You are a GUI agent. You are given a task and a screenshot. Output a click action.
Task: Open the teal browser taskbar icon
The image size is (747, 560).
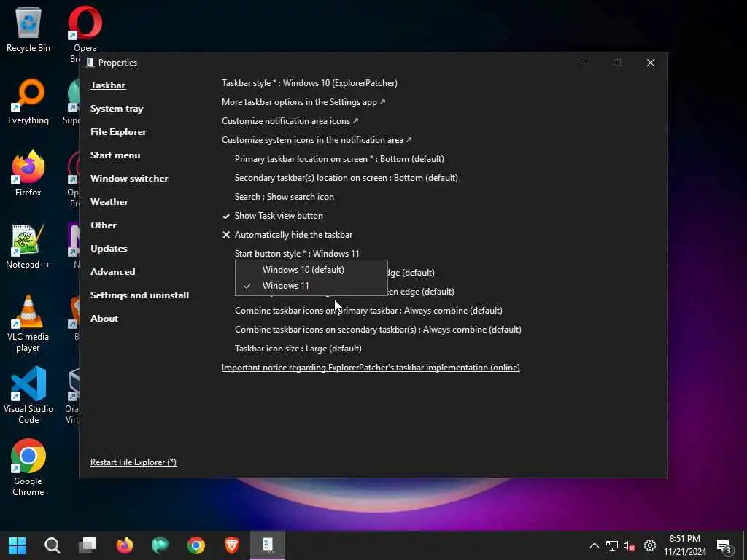point(160,545)
